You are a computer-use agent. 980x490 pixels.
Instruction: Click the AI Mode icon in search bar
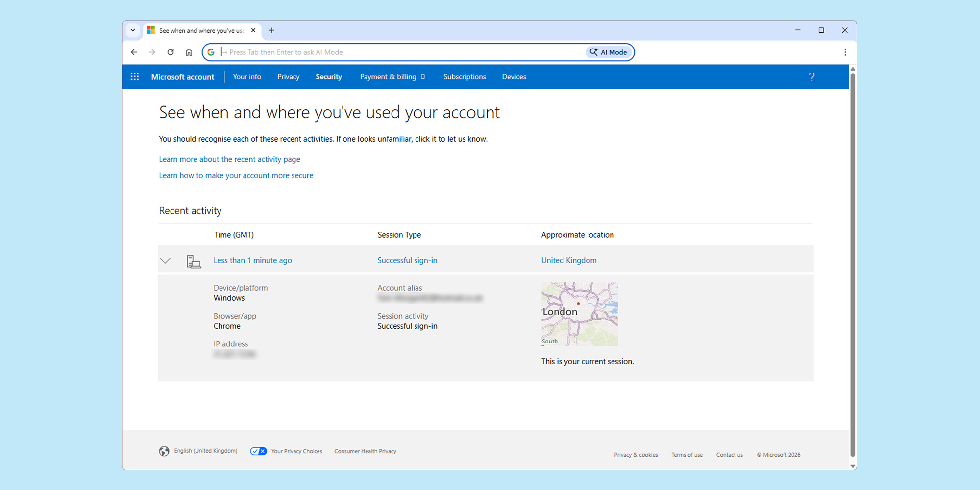tap(593, 52)
